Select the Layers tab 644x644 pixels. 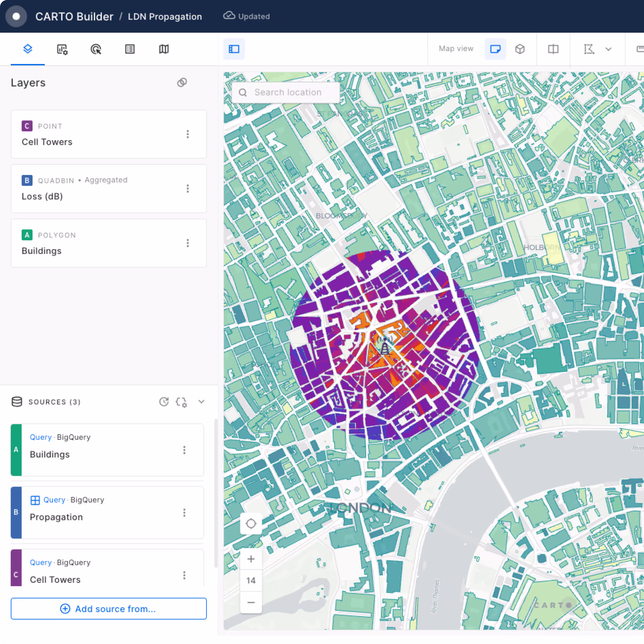(28, 49)
